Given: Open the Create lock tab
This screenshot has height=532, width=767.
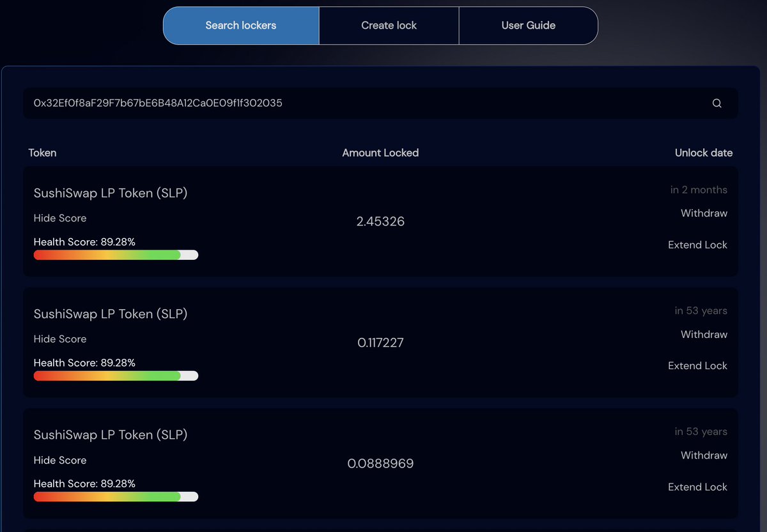Looking at the screenshot, I should [389, 26].
